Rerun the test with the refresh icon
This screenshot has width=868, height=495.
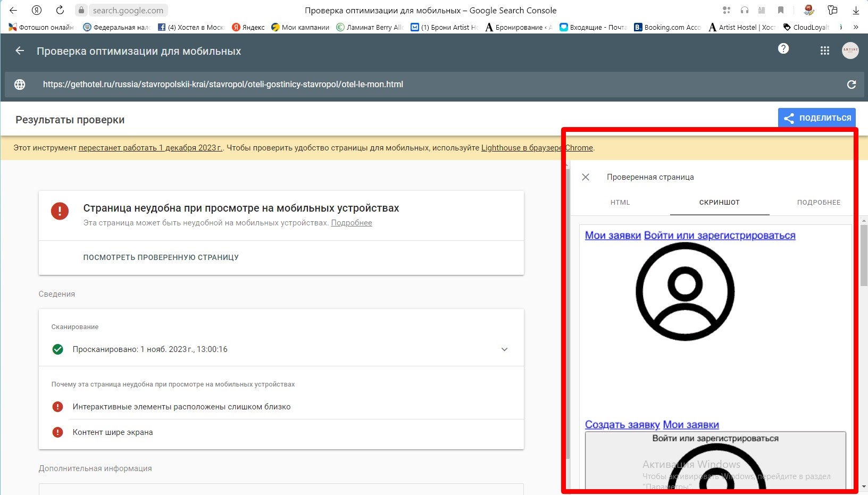pos(852,85)
